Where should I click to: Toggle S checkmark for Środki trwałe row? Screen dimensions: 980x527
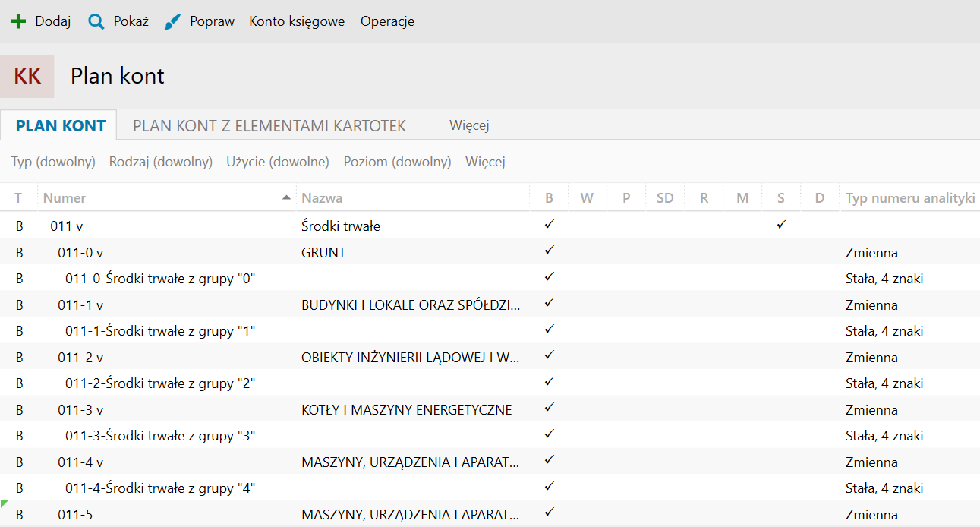(781, 225)
